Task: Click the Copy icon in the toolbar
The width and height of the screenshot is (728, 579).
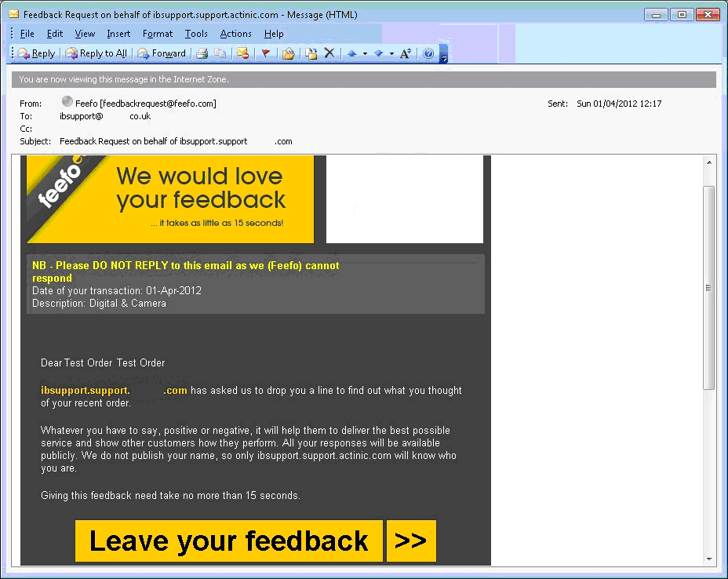Action: [220, 53]
